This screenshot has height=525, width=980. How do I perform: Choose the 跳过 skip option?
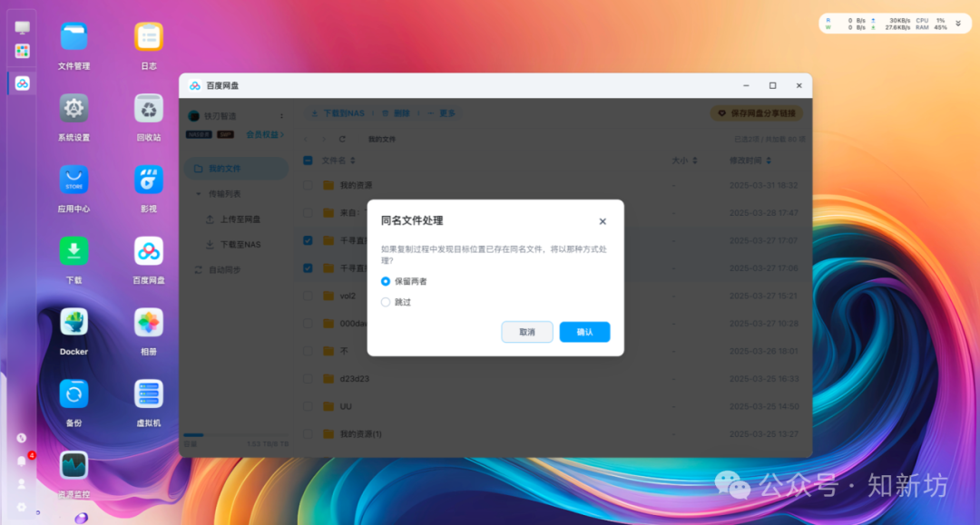tap(385, 302)
